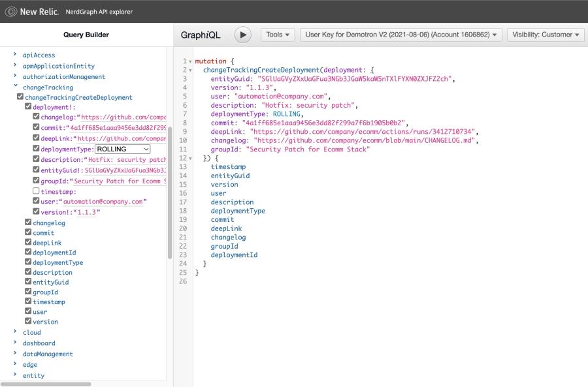
Task: Collapse the changeTracking node
Action: pyautogui.click(x=16, y=85)
